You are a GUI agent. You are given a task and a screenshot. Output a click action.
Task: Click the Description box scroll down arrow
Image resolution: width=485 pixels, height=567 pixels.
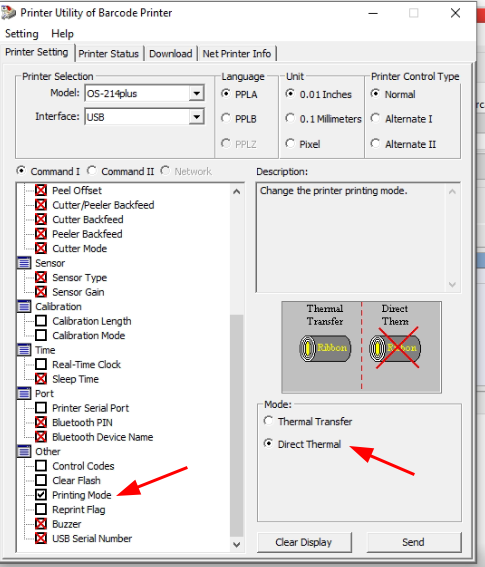click(x=452, y=285)
